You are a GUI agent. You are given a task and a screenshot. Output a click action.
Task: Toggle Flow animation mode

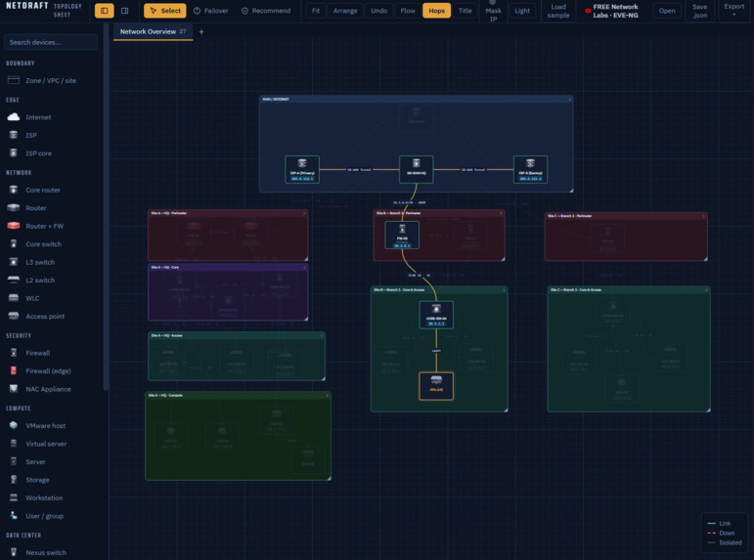(408, 11)
